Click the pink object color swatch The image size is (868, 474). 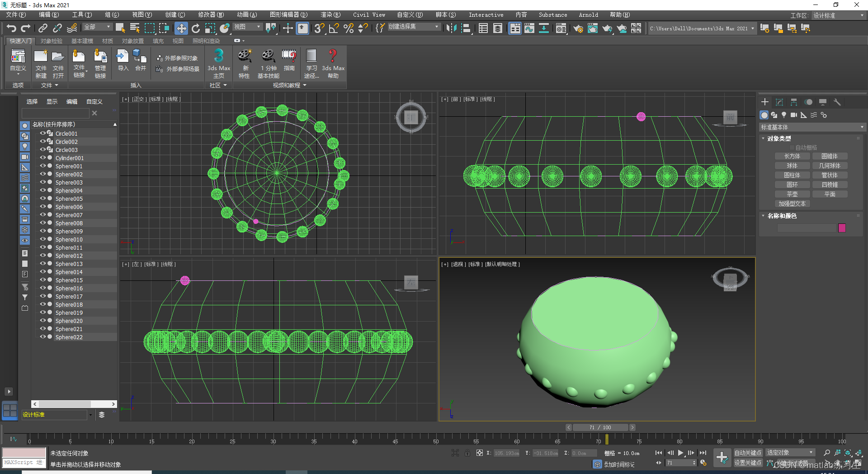coord(842,228)
